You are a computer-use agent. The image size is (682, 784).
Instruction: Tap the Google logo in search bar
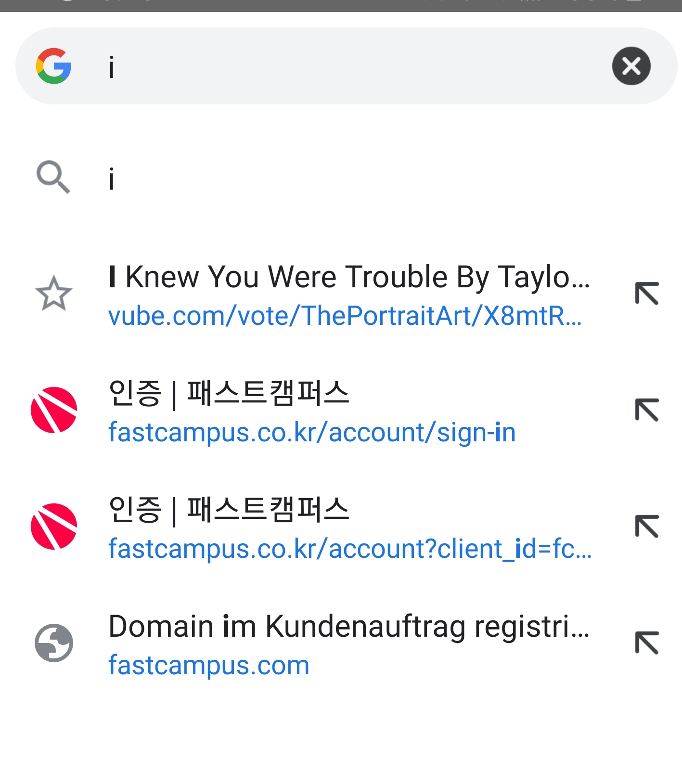tap(53, 66)
